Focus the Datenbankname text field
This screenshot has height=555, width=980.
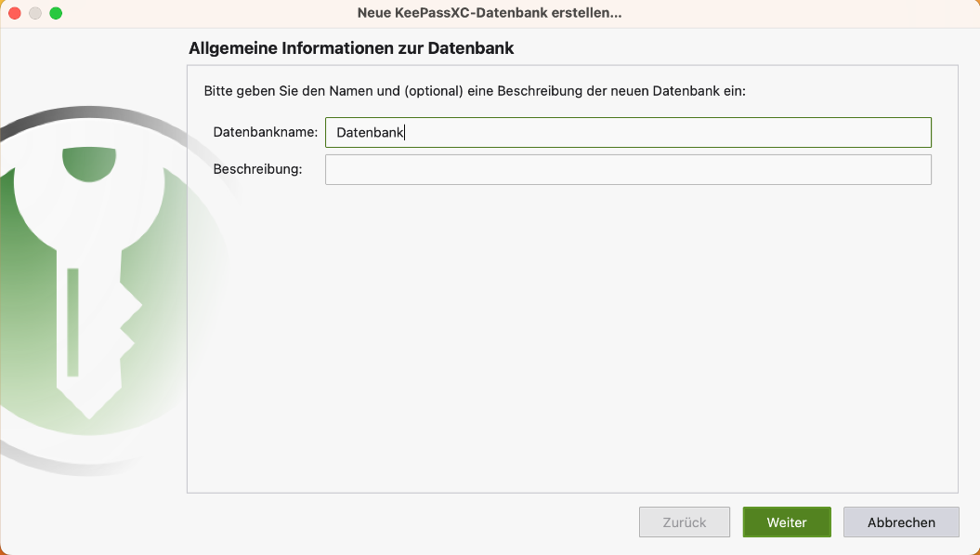pyautogui.click(x=628, y=133)
